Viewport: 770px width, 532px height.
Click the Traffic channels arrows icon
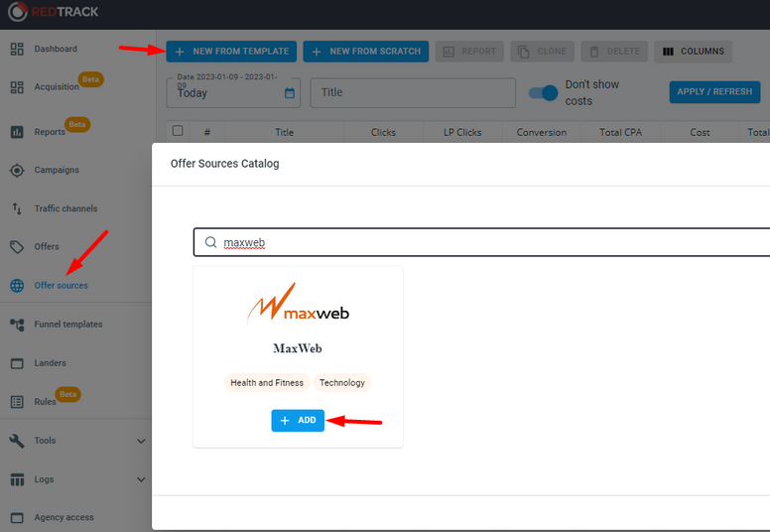click(17, 208)
